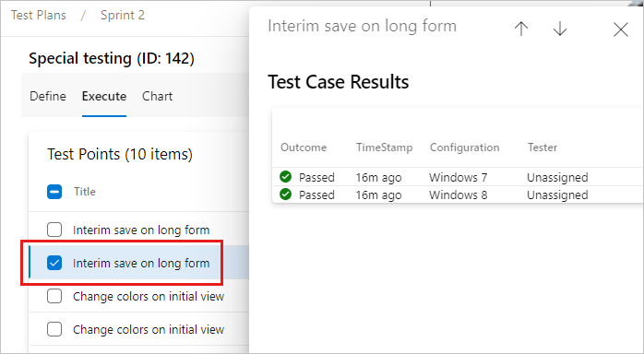Sort results by Configuration column header
This screenshot has width=644, height=354.
464,147
